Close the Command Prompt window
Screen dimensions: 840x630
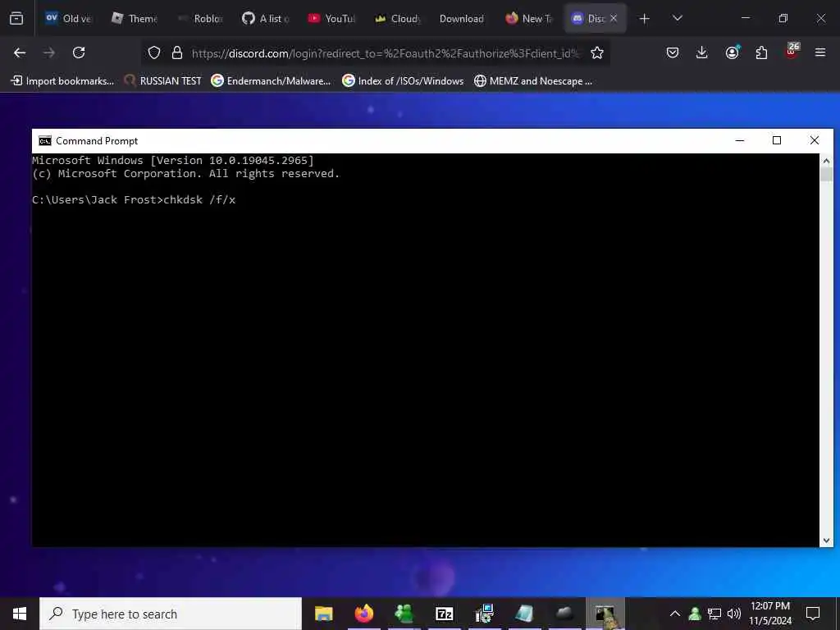[x=815, y=141]
